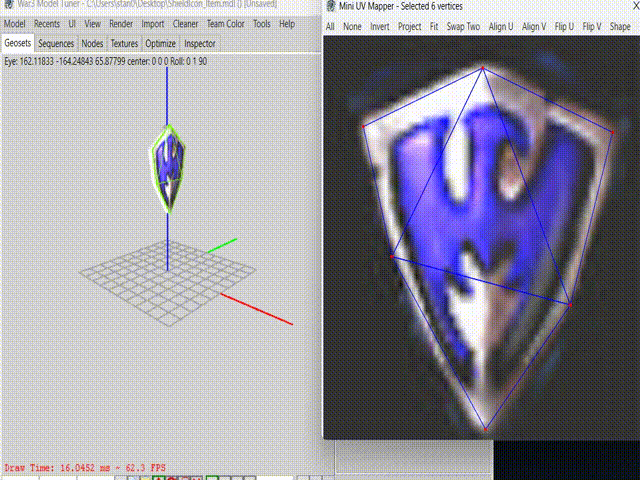Click Flip V in the Mini UV Mapper
Screen dimensions: 640x480
pos(592,27)
